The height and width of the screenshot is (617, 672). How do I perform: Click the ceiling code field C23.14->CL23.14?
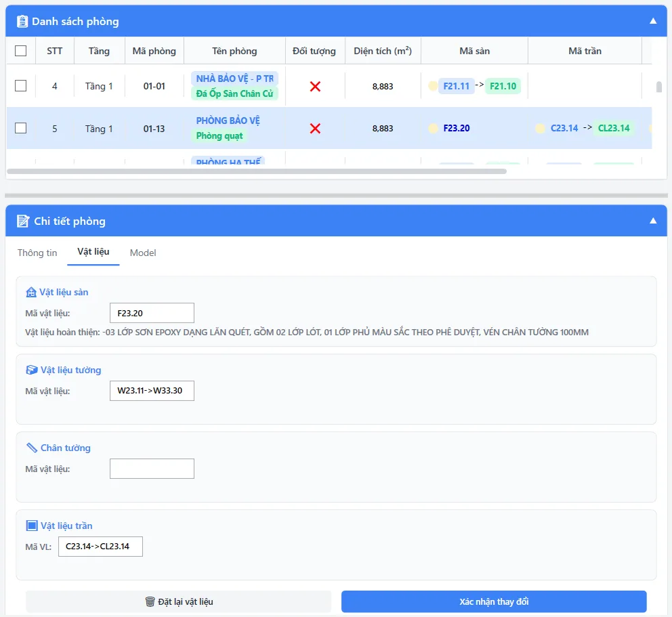100,547
